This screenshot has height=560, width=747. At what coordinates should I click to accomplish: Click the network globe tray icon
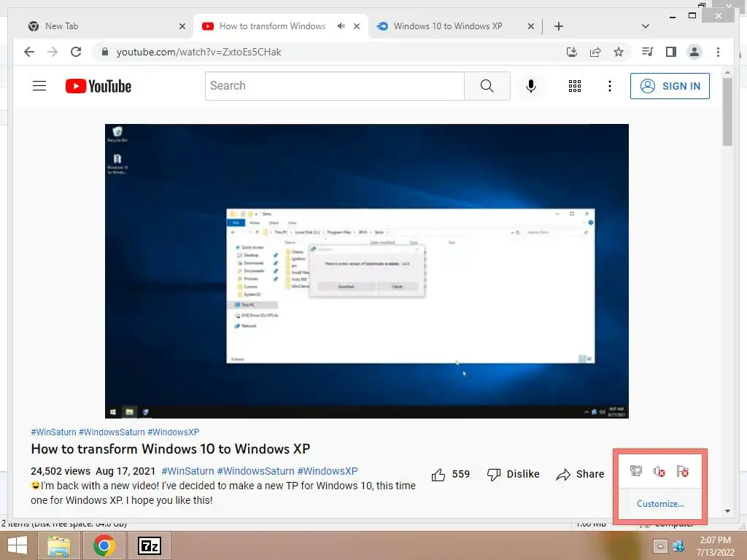click(x=678, y=545)
